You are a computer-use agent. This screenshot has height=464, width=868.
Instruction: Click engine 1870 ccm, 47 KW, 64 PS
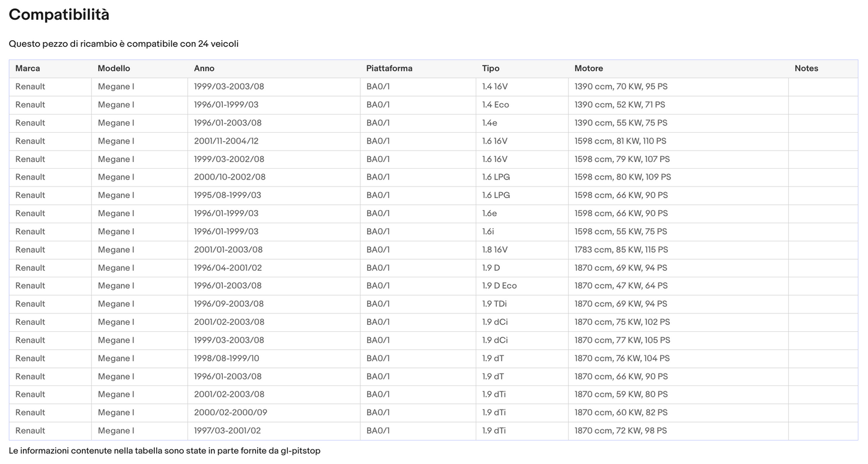tap(621, 286)
